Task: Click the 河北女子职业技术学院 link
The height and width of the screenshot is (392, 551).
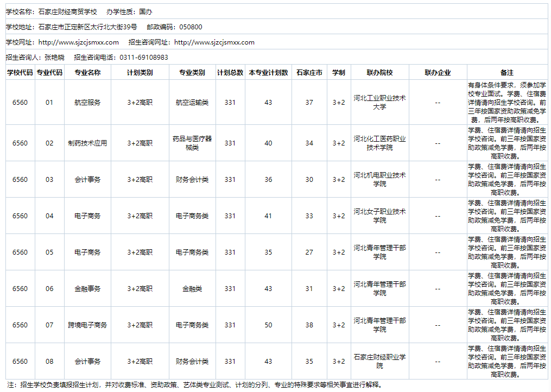Action: coord(380,216)
